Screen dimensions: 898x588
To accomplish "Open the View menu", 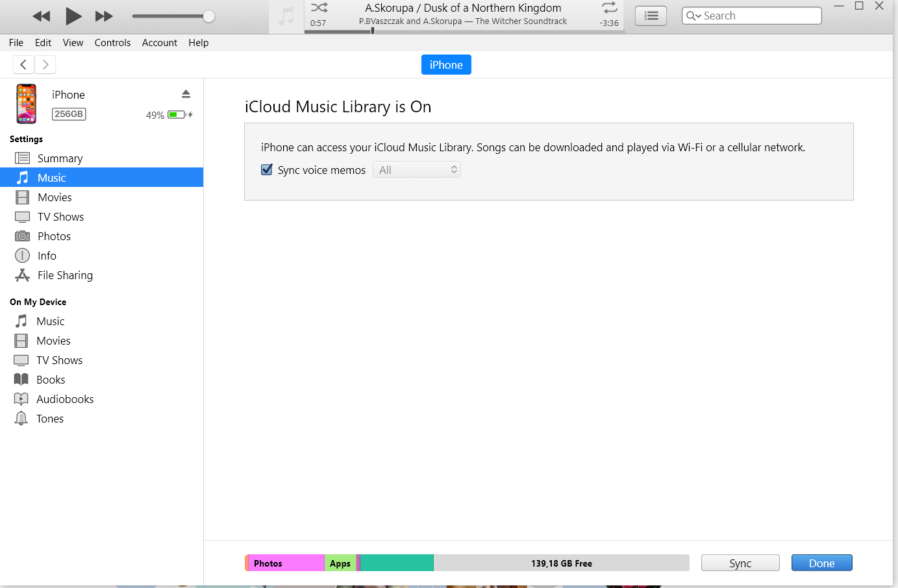I will 73,43.
